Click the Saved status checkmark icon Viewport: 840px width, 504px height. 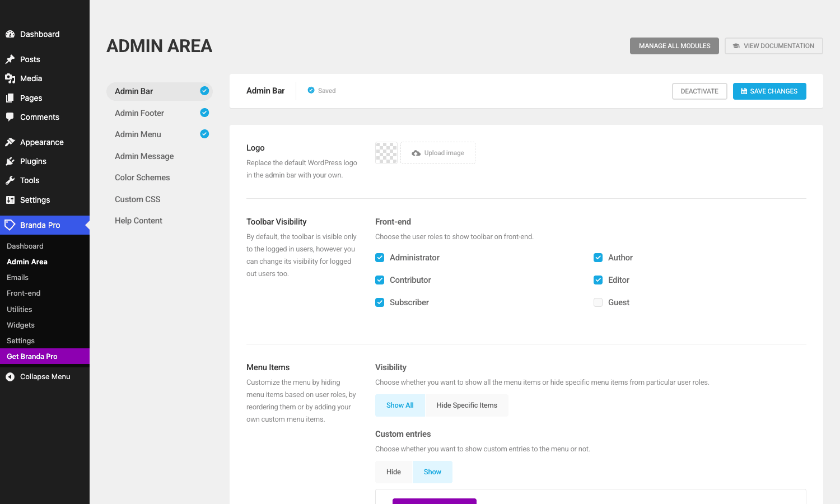click(311, 90)
